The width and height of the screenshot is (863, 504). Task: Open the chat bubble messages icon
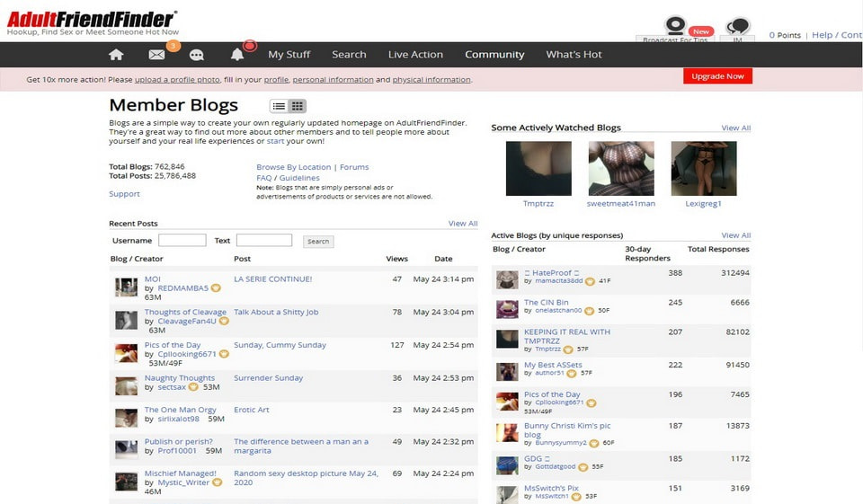(x=196, y=55)
